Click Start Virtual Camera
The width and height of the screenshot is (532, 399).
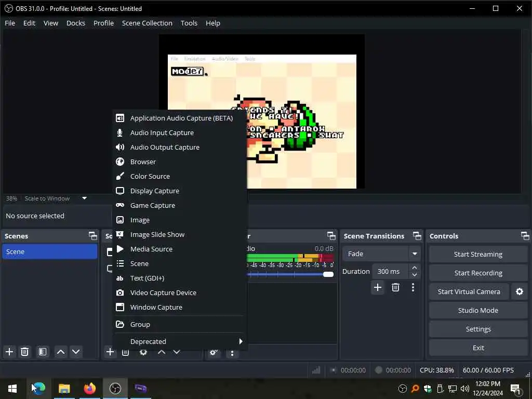pos(469,291)
